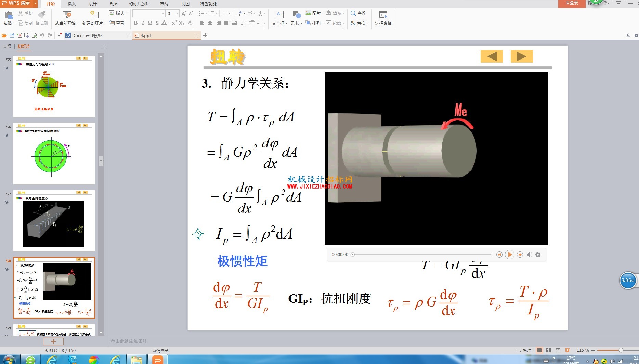Toggle 备注 notes pane in status bar
Image resolution: width=639 pixels, height=364 pixels.
click(x=524, y=350)
